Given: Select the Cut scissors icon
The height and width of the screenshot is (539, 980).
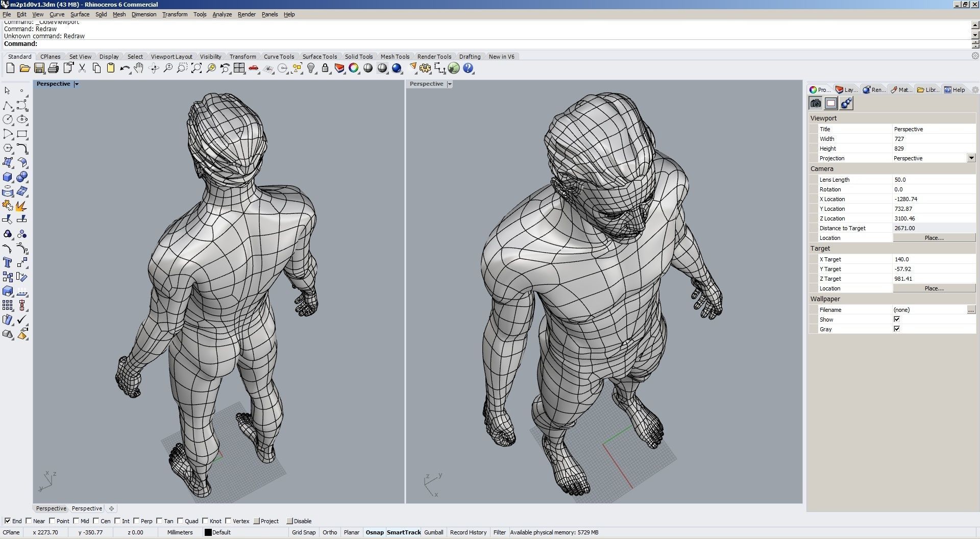Looking at the screenshot, I should [x=82, y=68].
